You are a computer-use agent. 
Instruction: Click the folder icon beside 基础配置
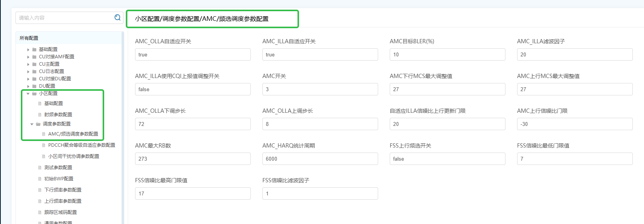[x=34, y=49]
